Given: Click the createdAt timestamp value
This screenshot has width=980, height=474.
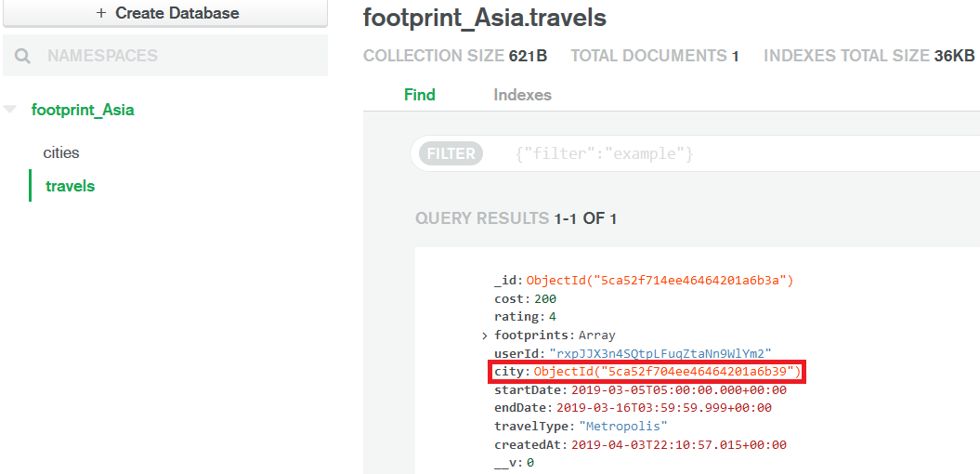Looking at the screenshot, I should [677, 445].
